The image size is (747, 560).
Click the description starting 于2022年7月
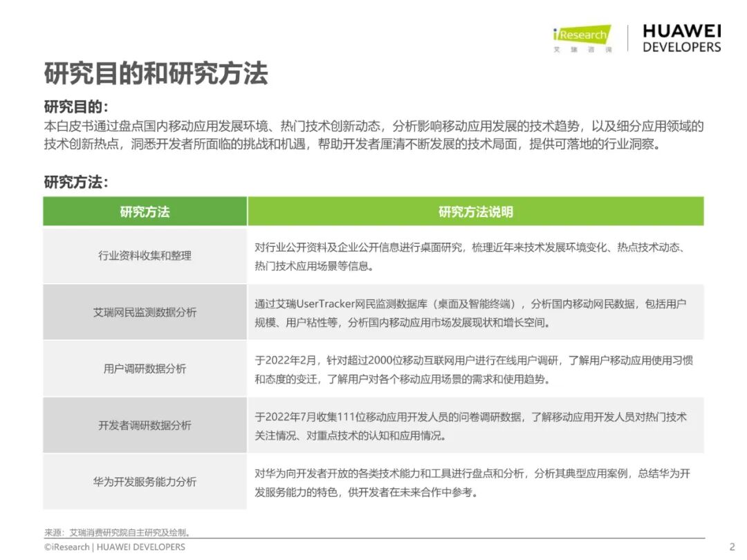(470, 426)
